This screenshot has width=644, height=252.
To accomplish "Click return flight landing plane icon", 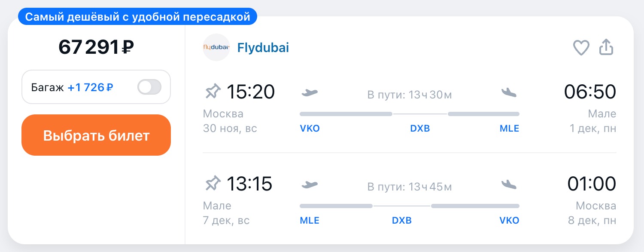I will 509,185.
